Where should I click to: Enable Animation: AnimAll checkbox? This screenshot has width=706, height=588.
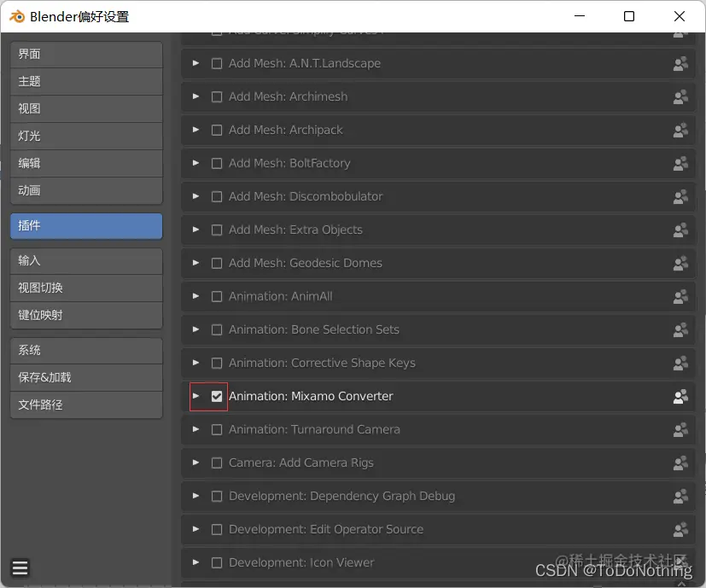point(217,297)
